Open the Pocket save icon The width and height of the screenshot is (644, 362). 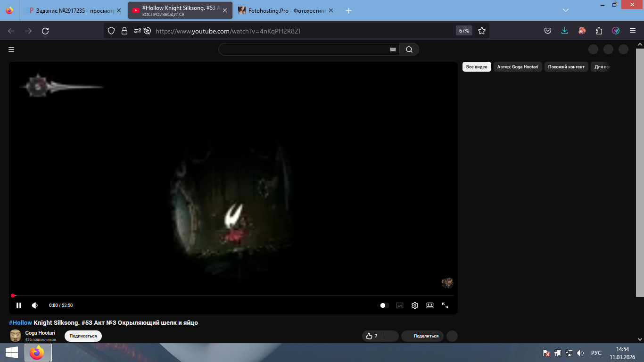coord(548,31)
